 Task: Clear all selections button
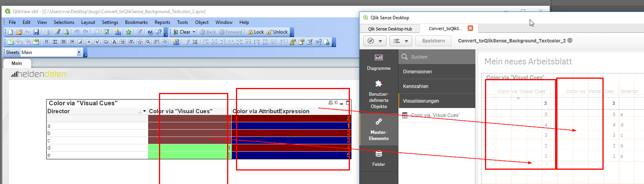pos(182,32)
